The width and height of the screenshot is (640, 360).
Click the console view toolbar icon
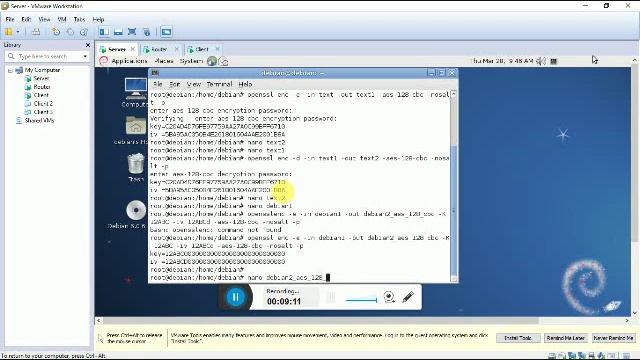click(166, 32)
